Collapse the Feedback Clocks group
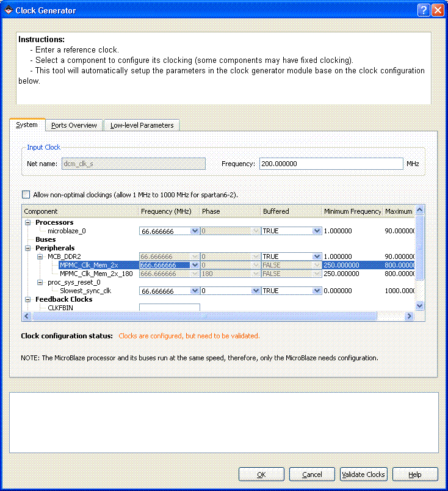The width and height of the screenshot is (448, 491). click(27, 300)
